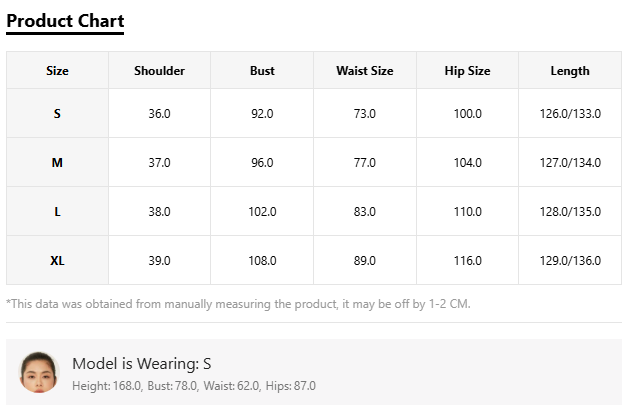This screenshot has width=628, height=410.
Task: Click the Size column header
Action: [x=57, y=71]
